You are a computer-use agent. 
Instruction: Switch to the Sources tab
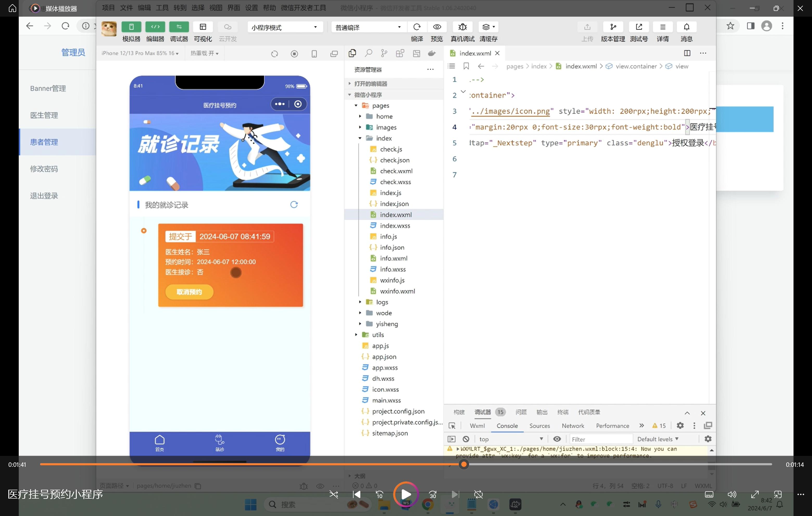tap(539, 426)
